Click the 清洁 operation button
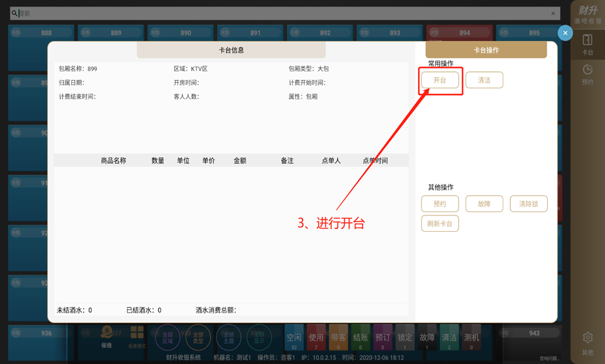605x364 pixels. pyautogui.click(x=484, y=80)
